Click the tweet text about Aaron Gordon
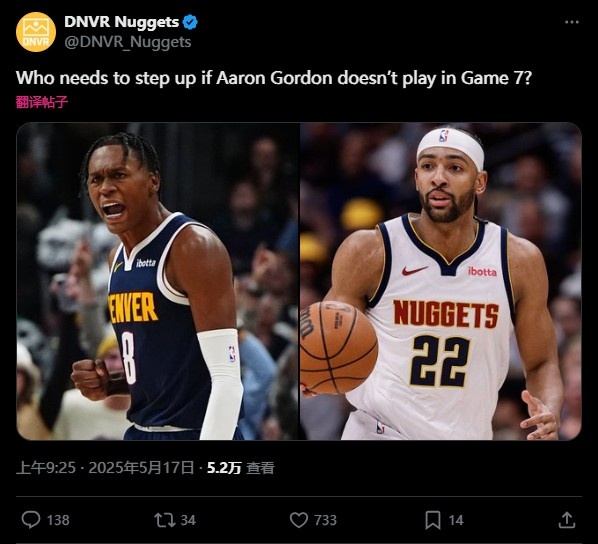The image size is (598, 544). click(x=274, y=78)
